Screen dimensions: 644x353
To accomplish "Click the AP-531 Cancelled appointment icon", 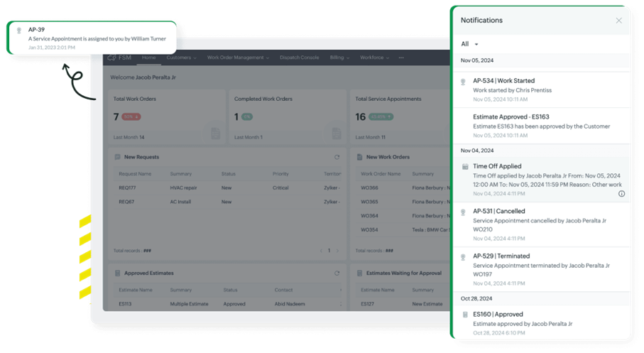I will (464, 212).
